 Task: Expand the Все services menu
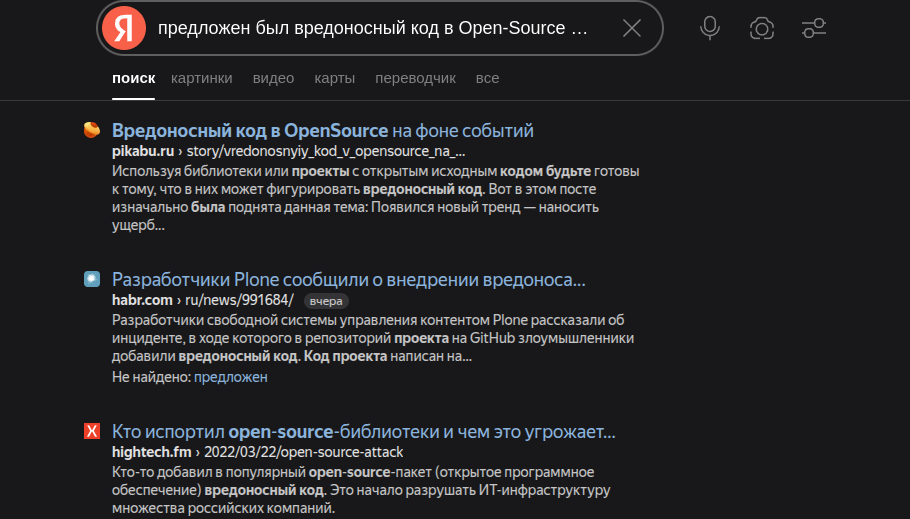click(x=487, y=78)
